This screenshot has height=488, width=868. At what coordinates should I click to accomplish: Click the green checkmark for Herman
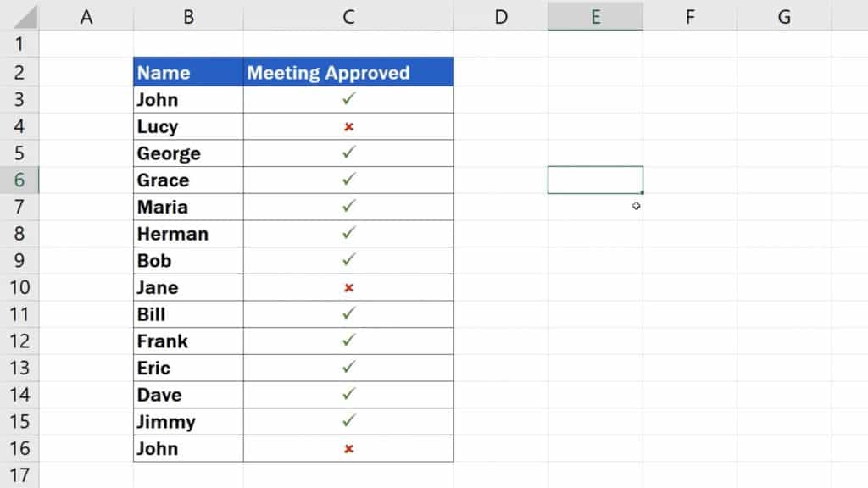[x=348, y=233]
